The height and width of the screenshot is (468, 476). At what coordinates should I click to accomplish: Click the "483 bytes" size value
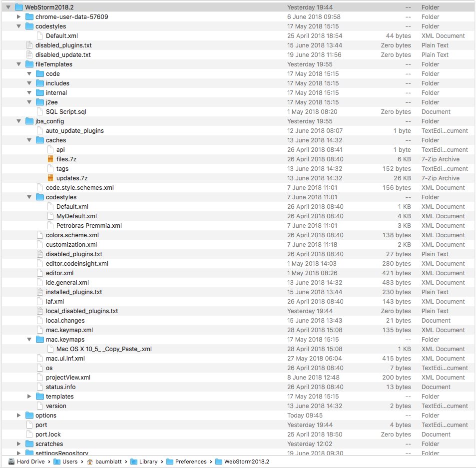point(397,282)
